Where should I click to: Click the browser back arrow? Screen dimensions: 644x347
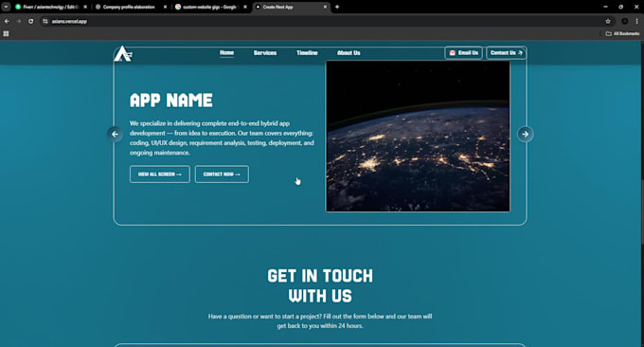pyautogui.click(x=7, y=22)
